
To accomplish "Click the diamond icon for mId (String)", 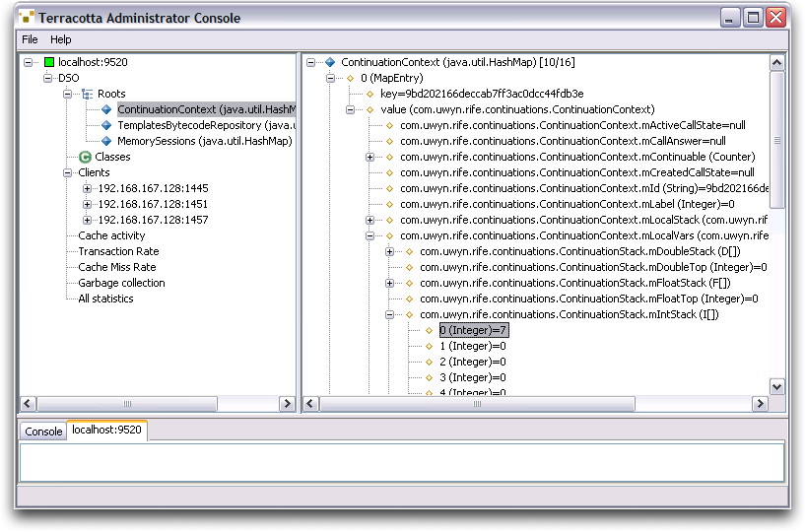I will (x=389, y=188).
